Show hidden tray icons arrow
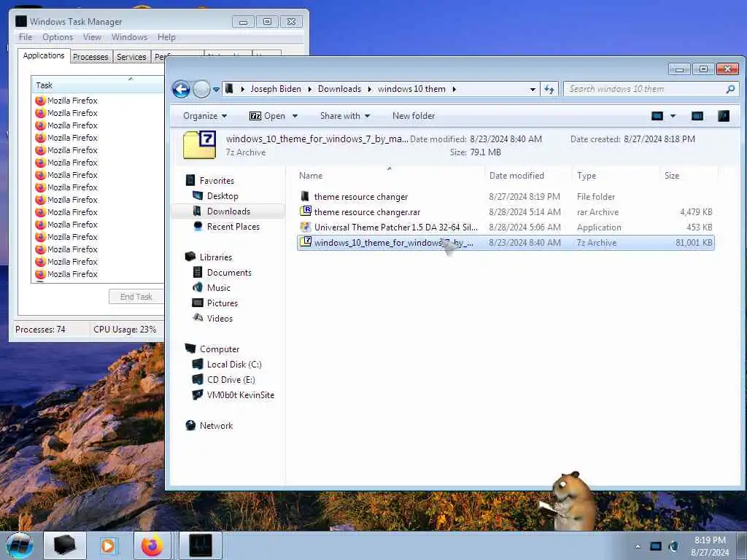Viewport: 747px width, 560px height. coord(638,546)
